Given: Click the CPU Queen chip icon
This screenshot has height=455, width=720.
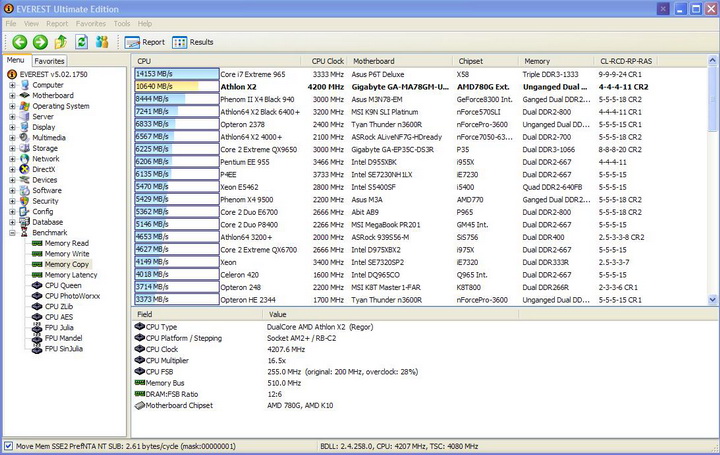Looking at the screenshot, I should coord(37,286).
